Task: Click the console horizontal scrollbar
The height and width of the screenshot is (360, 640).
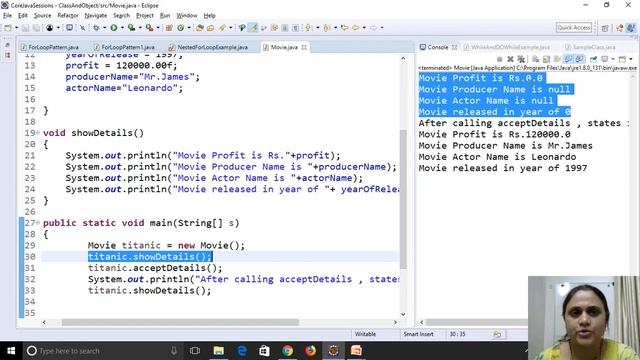Action: [x=476, y=322]
